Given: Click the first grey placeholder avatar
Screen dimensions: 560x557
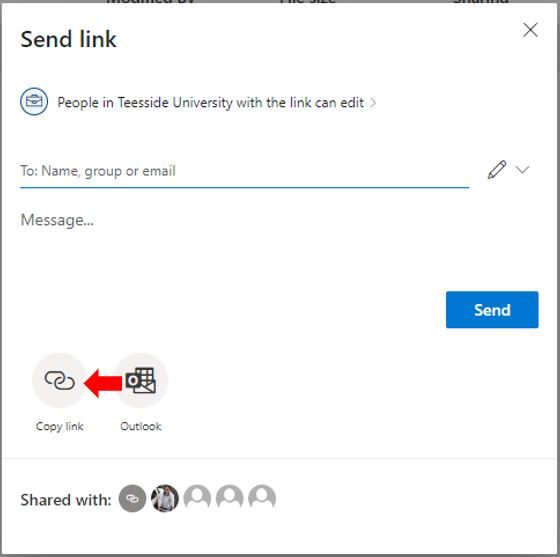Looking at the screenshot, I should coord(197,498).
